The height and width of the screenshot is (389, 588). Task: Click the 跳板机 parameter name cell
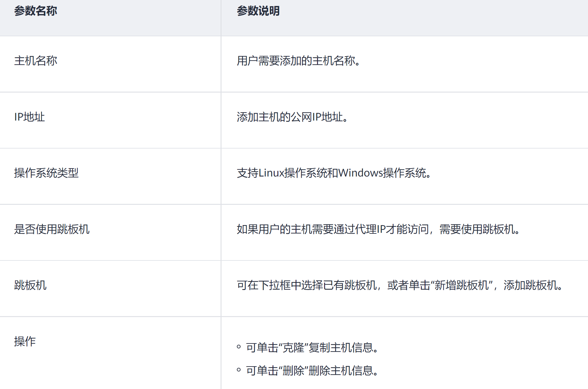tap(30, 285)
